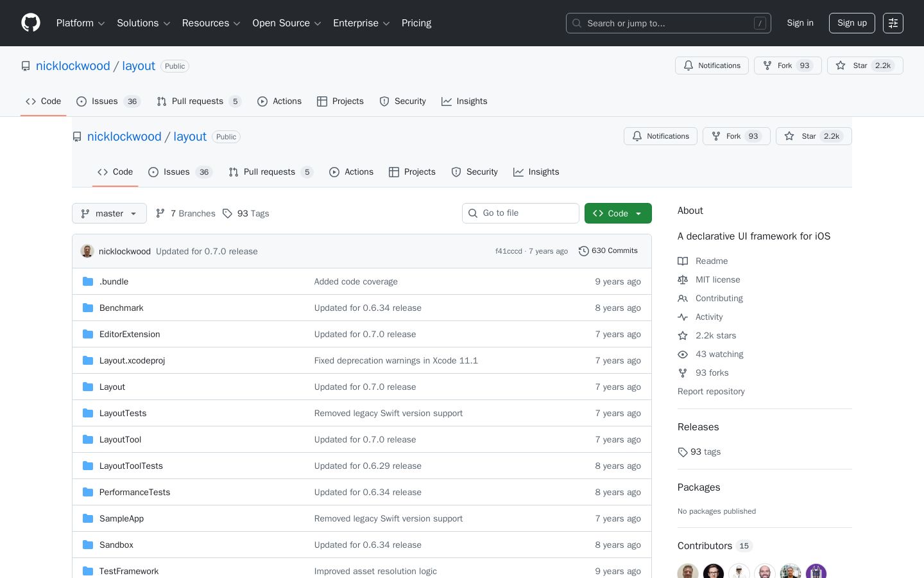Open the global navigation menu icon beside Sign up
The width and height of the screenshot is (924, 578).
pyautogui.click(x=893, y=23)
